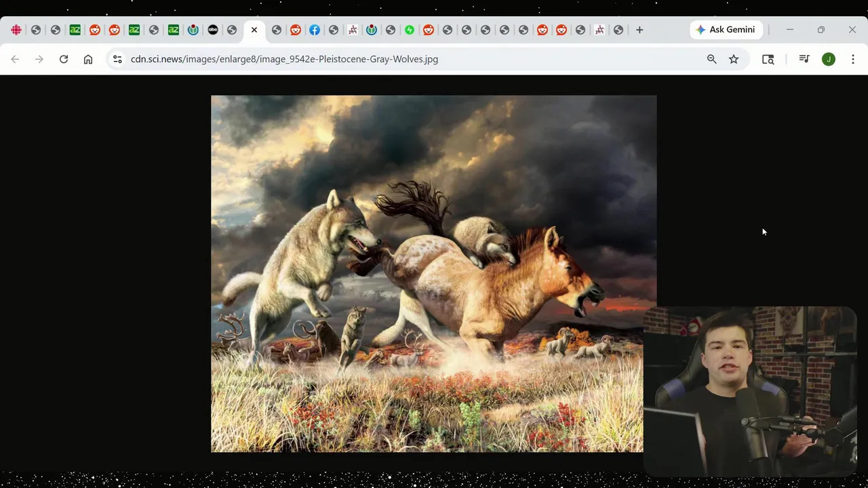The height and width of the screenshot is (488, 868).
Task: Open the media controls icon
Action: point(804,59)
